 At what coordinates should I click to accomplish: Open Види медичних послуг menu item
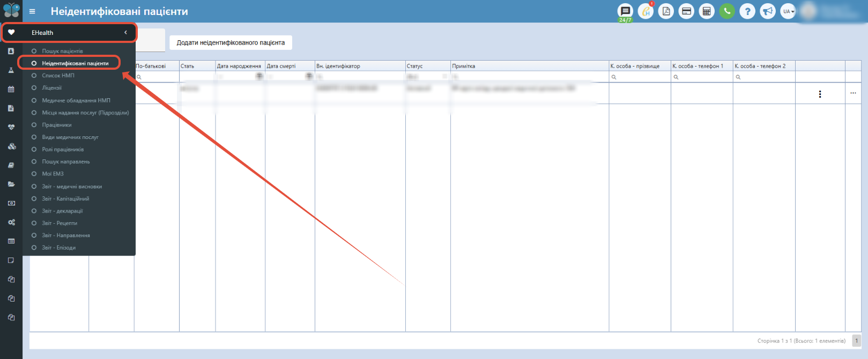70,137
